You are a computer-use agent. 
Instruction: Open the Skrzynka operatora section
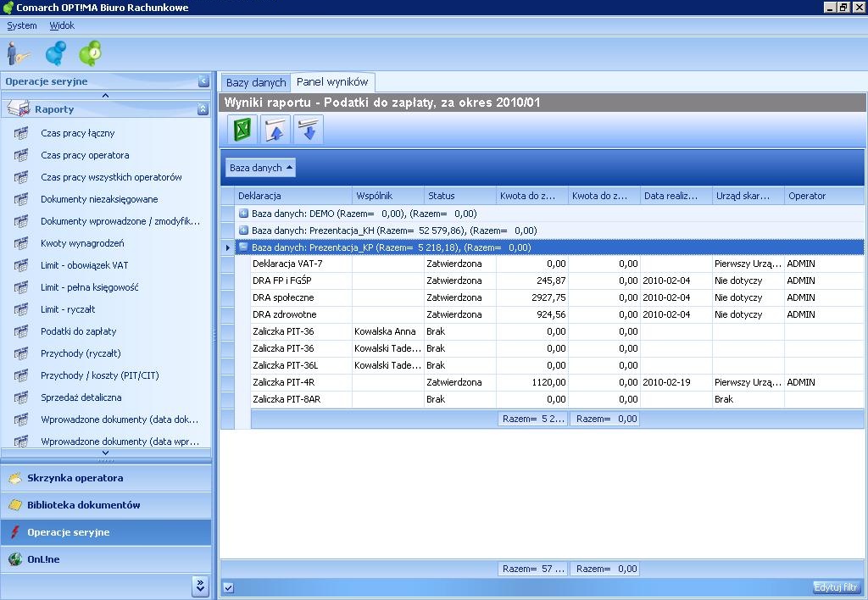click(106, 478)
